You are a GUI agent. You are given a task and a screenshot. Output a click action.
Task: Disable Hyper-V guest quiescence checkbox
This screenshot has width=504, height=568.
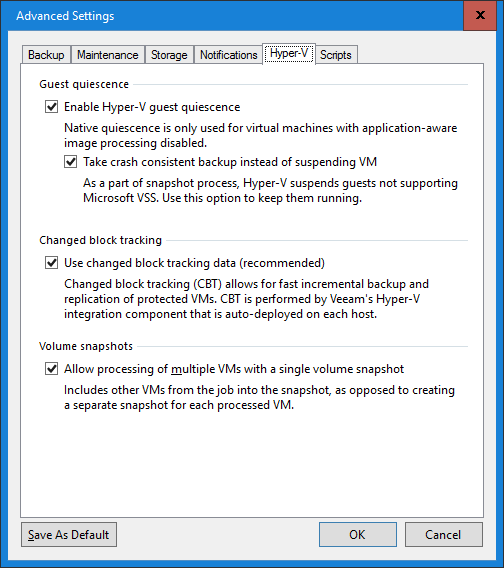pyautogui.click(x=51, y=107)
